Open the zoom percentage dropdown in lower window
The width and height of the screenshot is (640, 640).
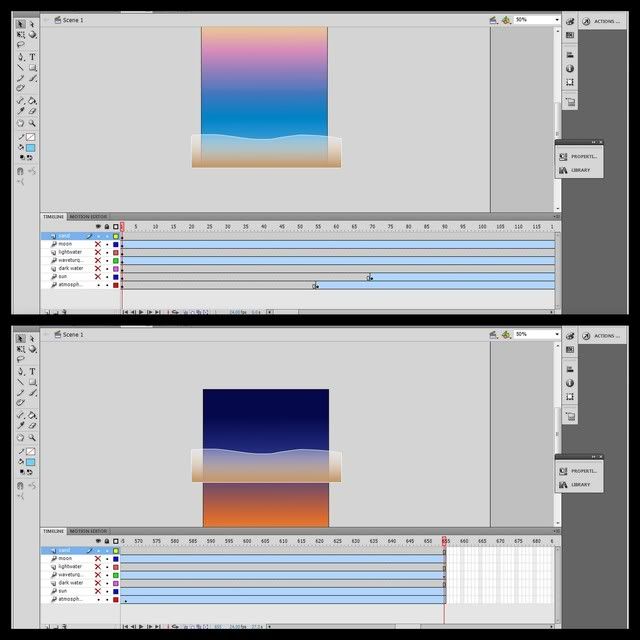tap(536, 334)
